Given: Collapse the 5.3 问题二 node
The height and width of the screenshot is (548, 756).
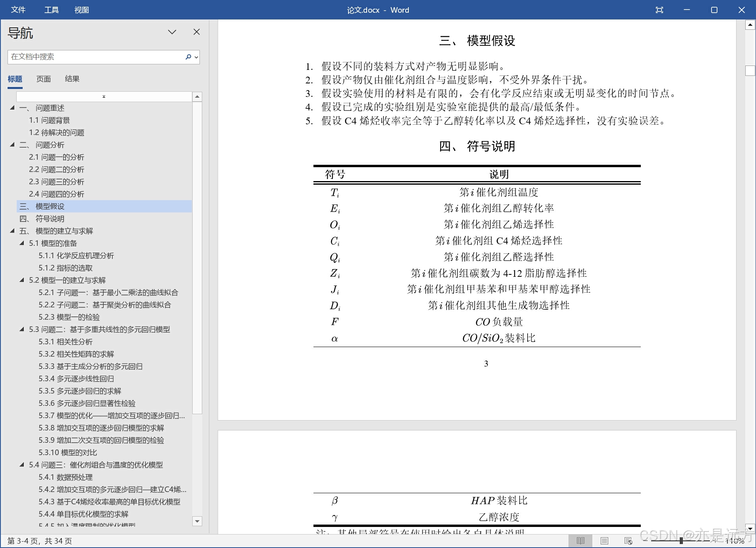Looking at the screenshot, I should coord(22,329).
